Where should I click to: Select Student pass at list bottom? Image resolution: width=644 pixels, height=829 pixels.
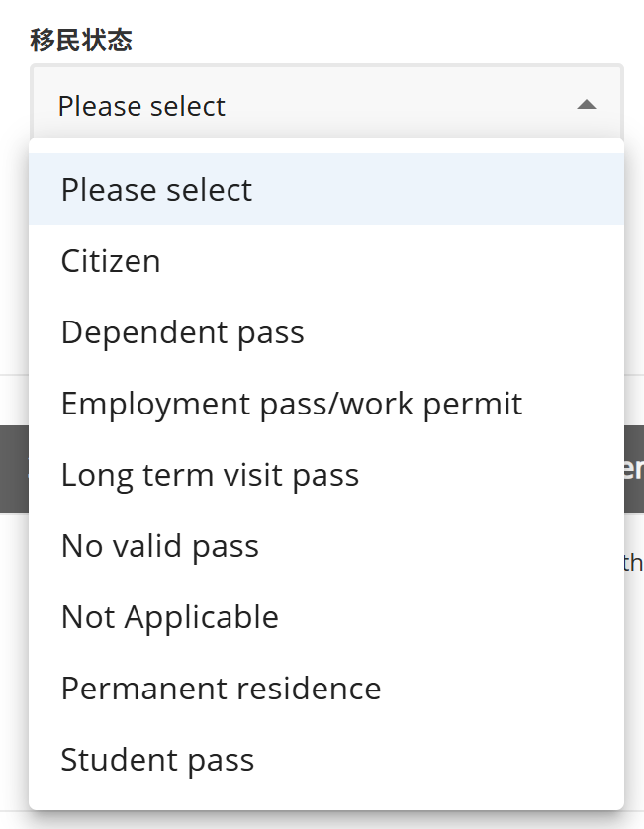156,759
